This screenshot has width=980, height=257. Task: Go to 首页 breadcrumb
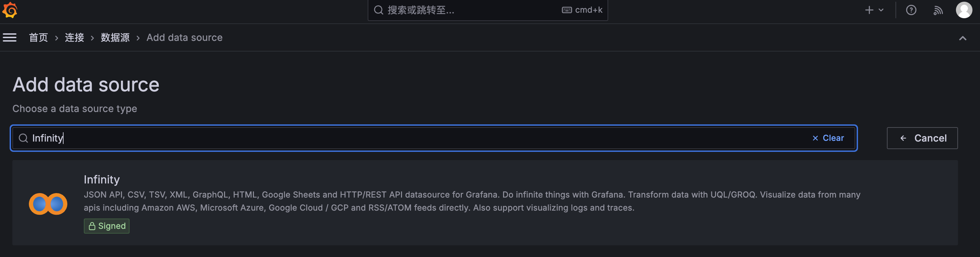(38, 38)
